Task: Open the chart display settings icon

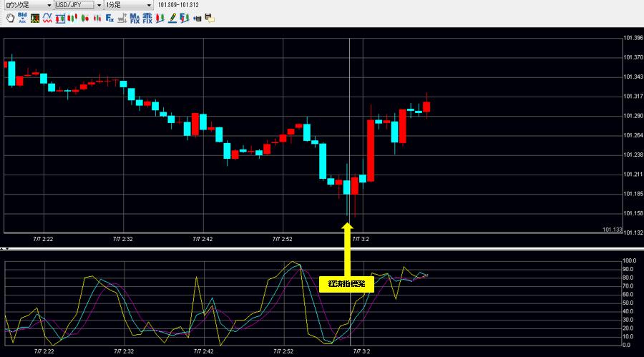Action: [x=35, y=18]
